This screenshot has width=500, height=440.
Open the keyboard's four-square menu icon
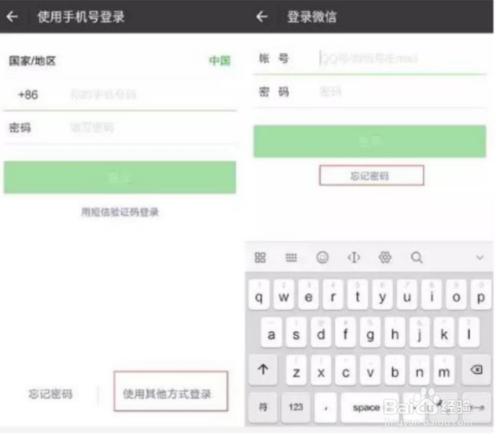tap(260, 257)
